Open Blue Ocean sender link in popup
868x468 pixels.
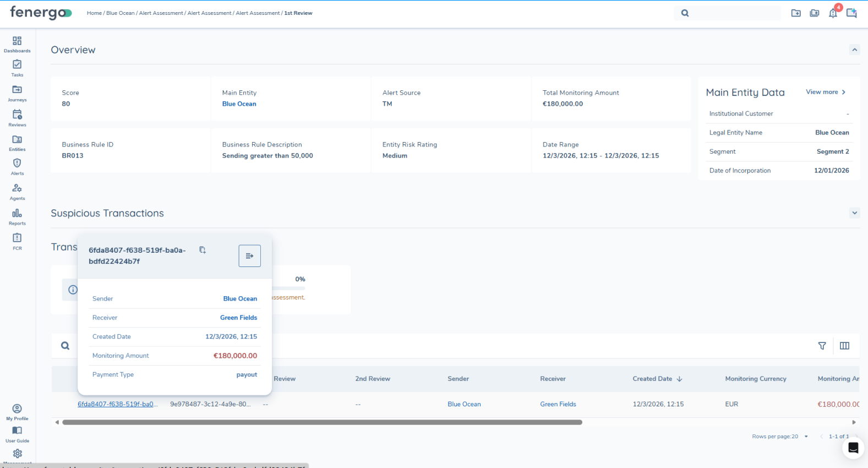240,298
